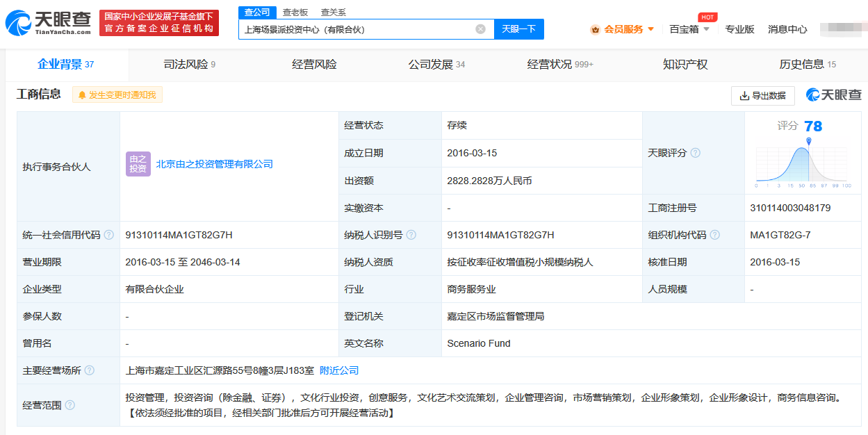Click the help icon beside 统一社会信用代码
Viewport: 868px width, 435px height.
[x=109, y=235]
